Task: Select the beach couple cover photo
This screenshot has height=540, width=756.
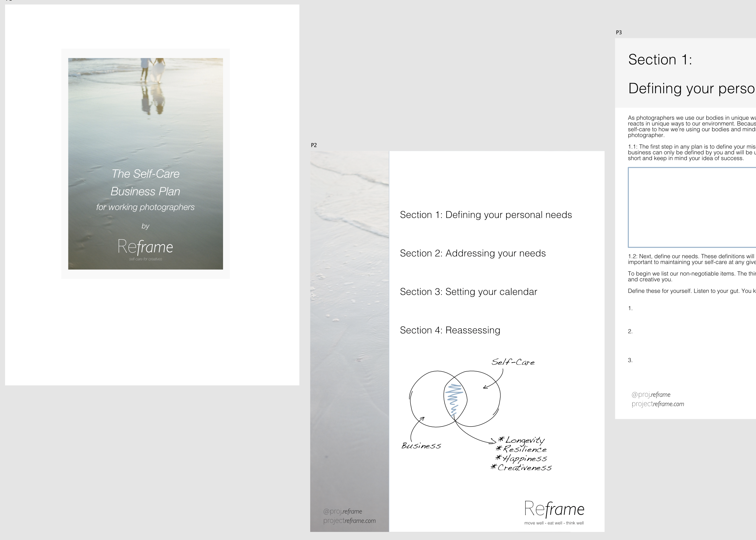Action: 145,164
